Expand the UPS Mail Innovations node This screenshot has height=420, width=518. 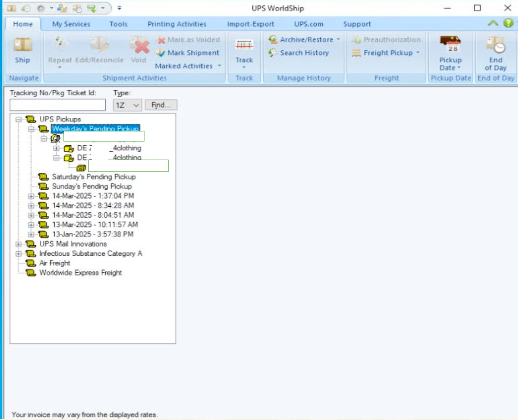pyautogui.click(x=18, y=244)
